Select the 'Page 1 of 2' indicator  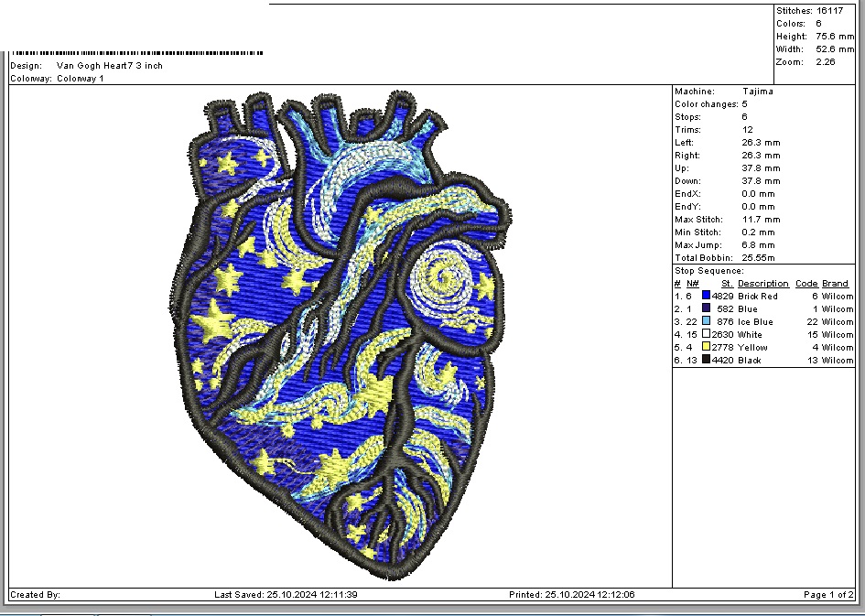pyautogui.click(x=828, y=595)
